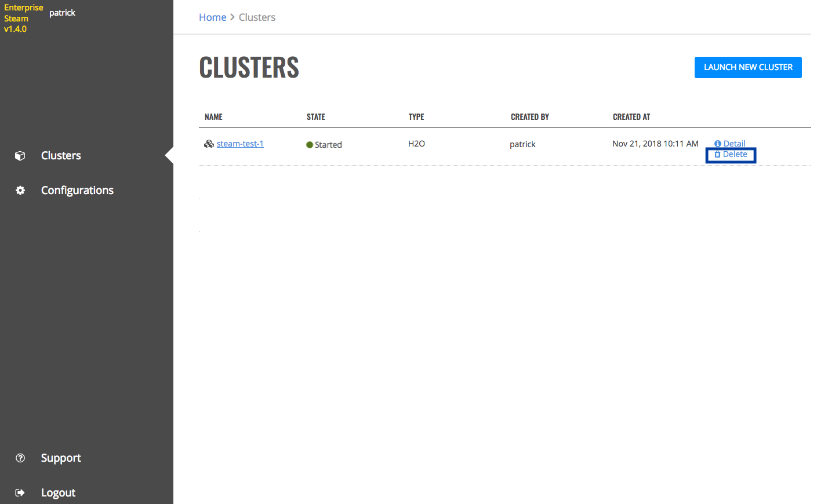Screen dimensions: 828x504
Task: Click the NAME column header
Action: [x=213, y=117]
